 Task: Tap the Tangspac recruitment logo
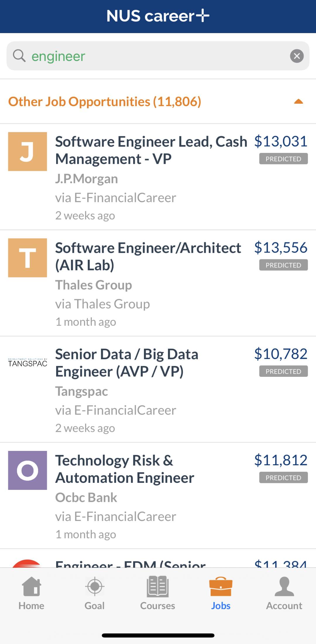(28, 362)
